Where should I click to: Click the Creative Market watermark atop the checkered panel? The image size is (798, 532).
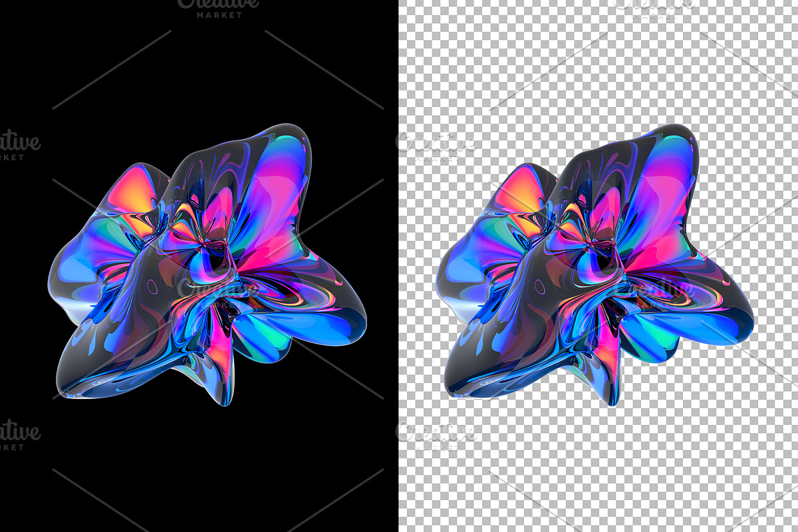655,7
